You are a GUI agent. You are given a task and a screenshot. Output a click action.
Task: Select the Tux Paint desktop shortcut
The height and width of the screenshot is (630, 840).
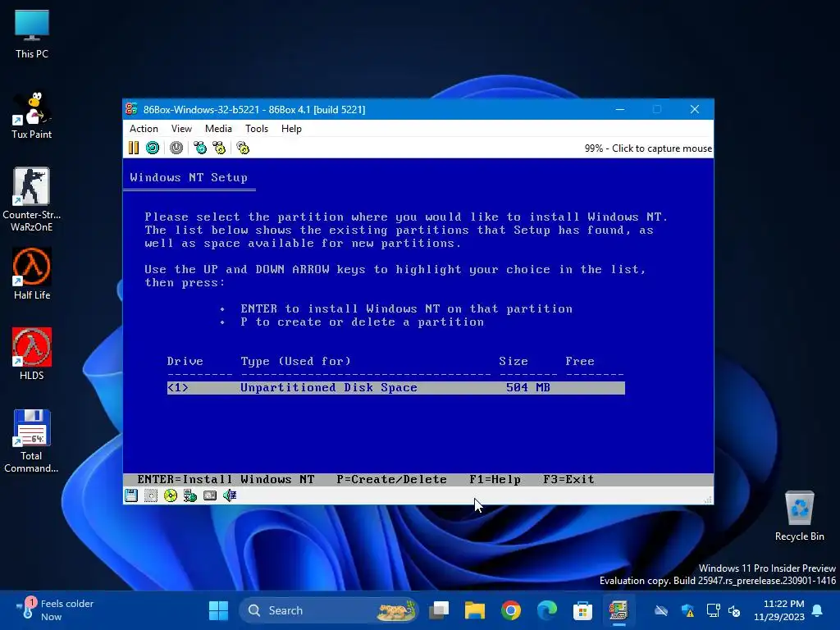click(x=32, y=115)
